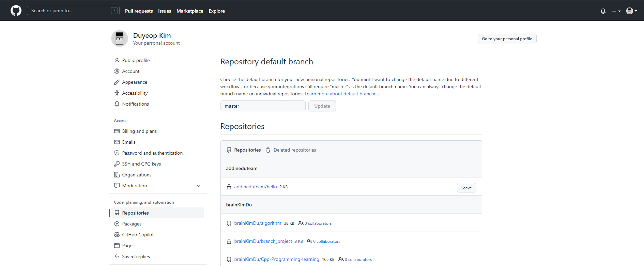The height and width of the screenshot is (266, 644).
Task: Click the Duyeop Kim name heading
Action: pos(152,35)
